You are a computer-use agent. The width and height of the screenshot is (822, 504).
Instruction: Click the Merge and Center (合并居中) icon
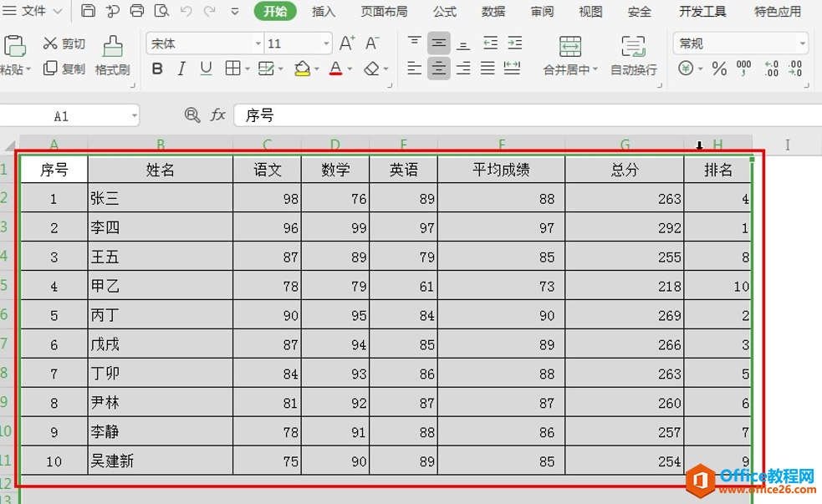[x=570, y=47]
